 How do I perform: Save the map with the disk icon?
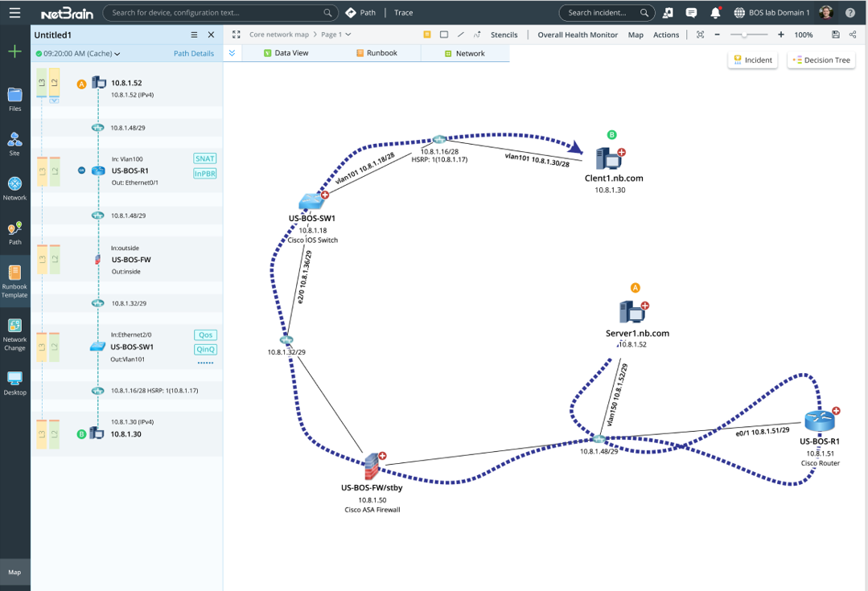click(x=836, y=35)
